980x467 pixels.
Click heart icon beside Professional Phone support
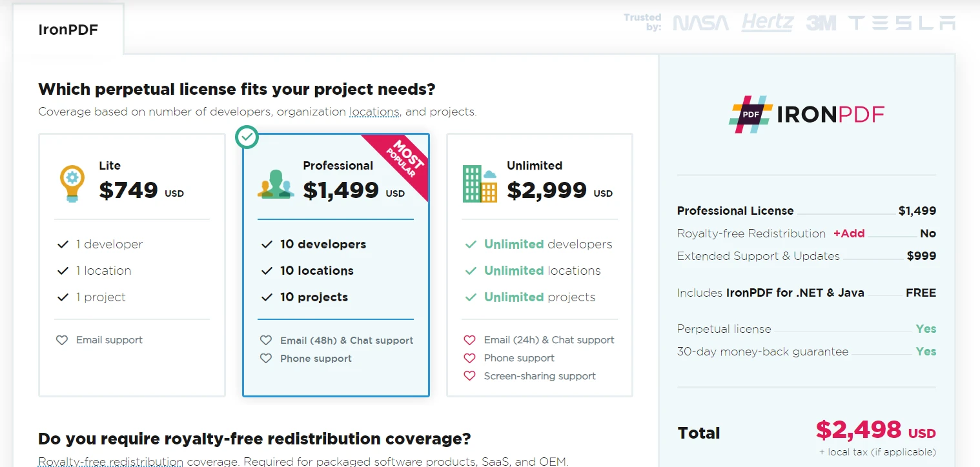(x=266, y=358)
